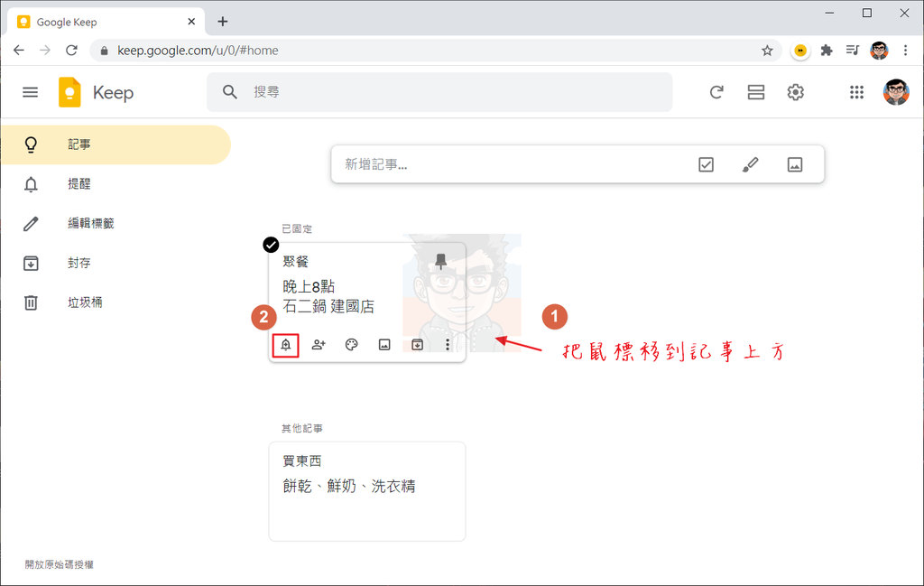Open the Google account avatar in Keep
The image size is (924, 586).
tap(896, 92)
